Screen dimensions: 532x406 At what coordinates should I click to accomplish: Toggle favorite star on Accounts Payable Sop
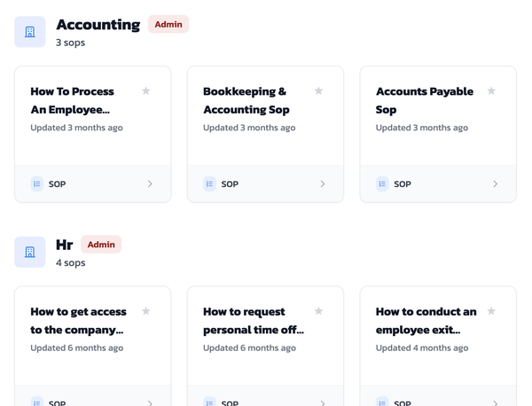491,91
